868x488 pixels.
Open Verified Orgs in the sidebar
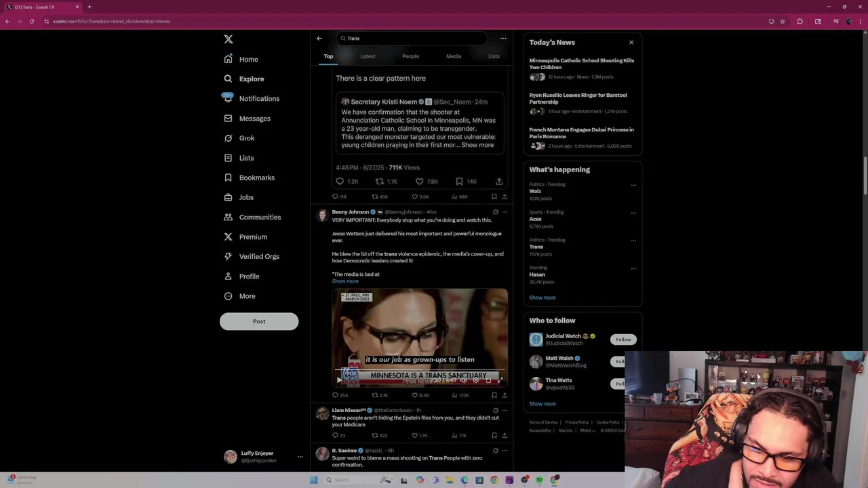pyautogui.click(x=252, y=256)
